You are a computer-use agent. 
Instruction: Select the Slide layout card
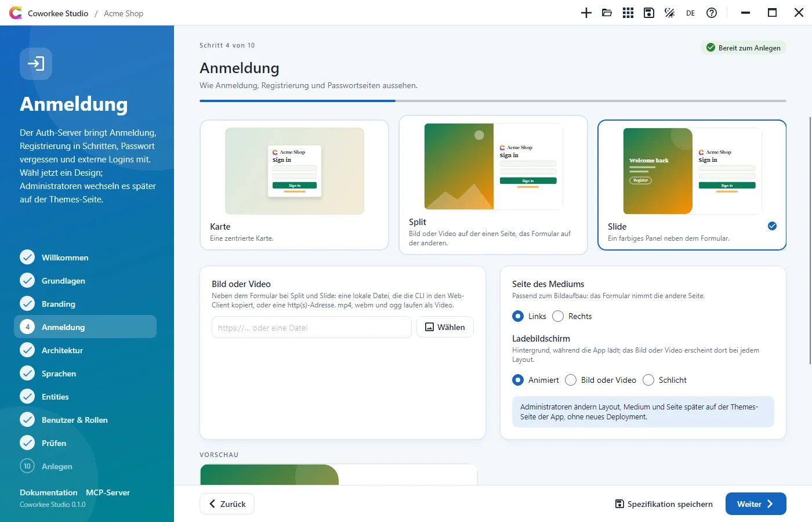pyautogui.click(x=692, y=185)
